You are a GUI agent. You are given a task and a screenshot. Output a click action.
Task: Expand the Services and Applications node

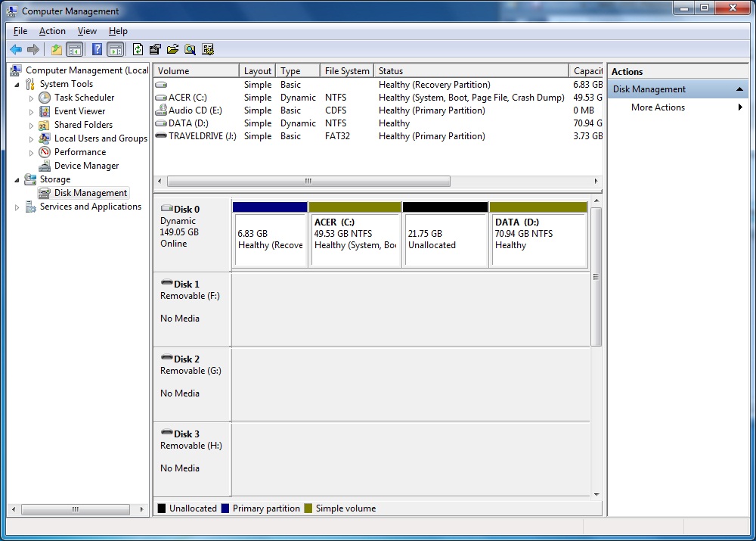tap(17, 206)
